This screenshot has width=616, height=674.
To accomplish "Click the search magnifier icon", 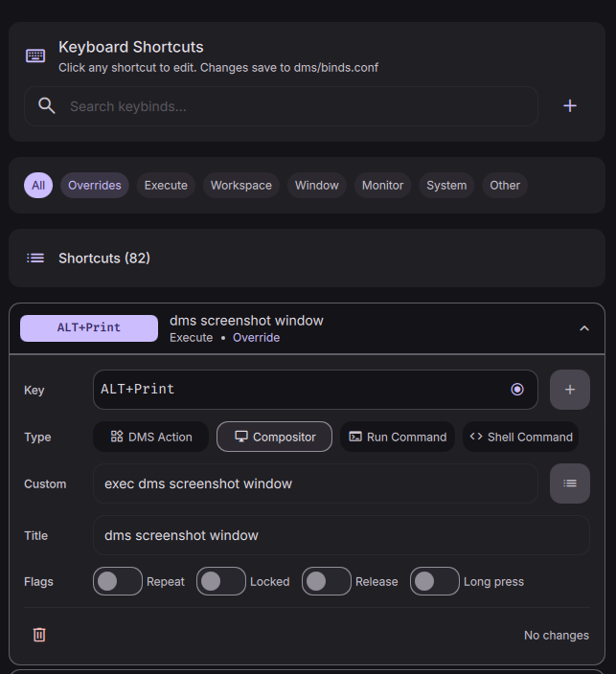I will click(x=46, y=106).
